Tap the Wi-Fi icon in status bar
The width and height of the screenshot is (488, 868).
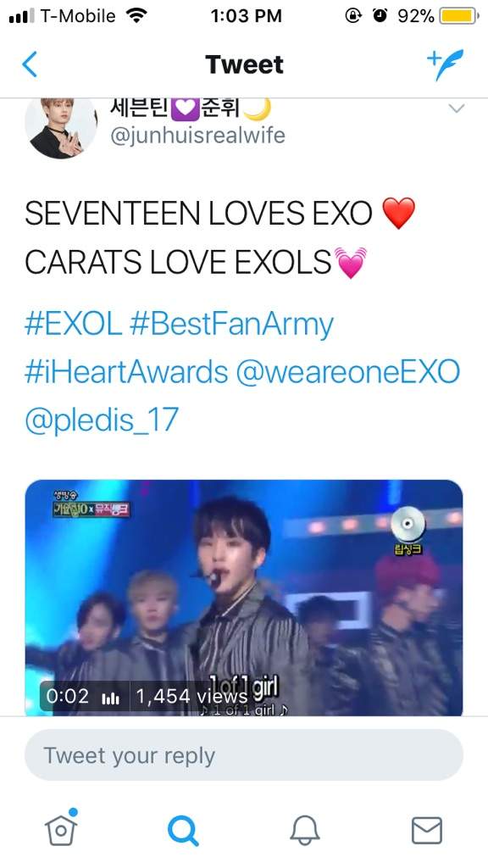(x=136, y=15)
